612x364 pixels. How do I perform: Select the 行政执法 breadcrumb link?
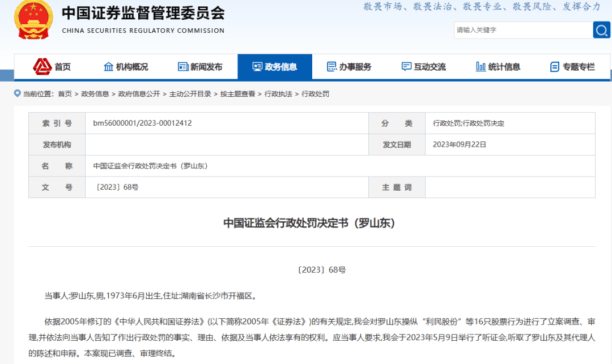[x=278, y=94]
